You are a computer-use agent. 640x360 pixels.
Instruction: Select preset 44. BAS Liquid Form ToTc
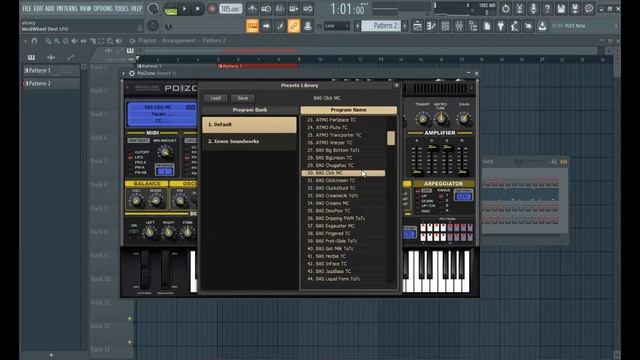[343, 279]
